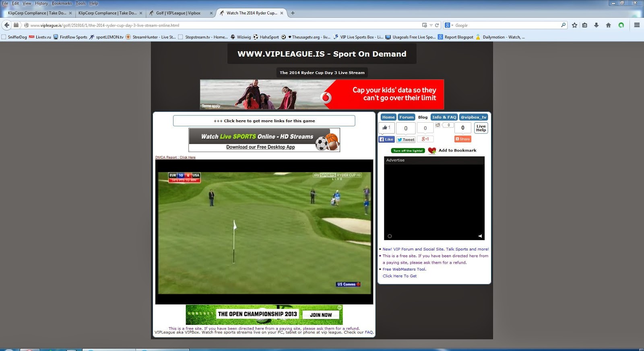This screenshot has width=644, height=351.
Task: Click JOIN NOW on the Open Championship ad
Action: tap(321, 315)
